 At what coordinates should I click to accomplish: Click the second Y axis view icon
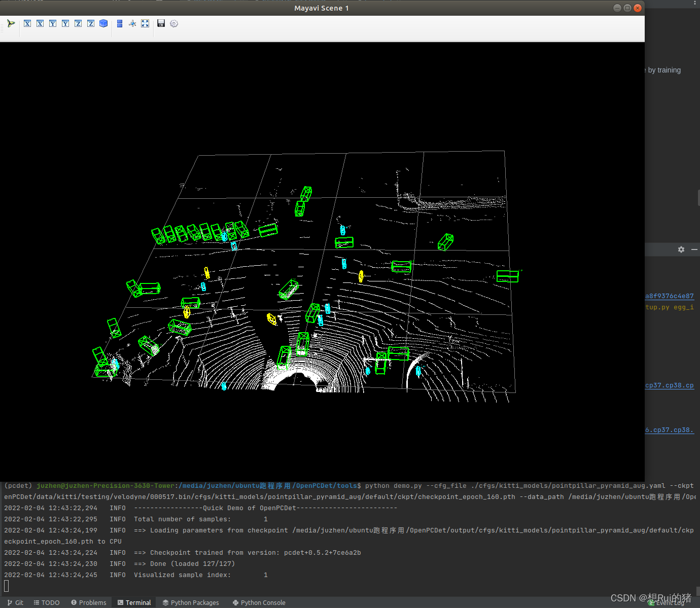[x=65, y=23]
